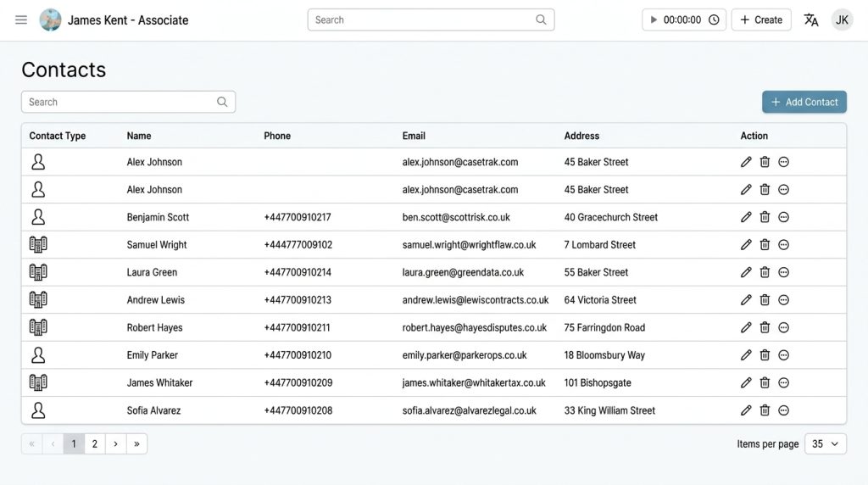Jump to the last page of contacts
The image size is (868, 485).
pos(136,443)
